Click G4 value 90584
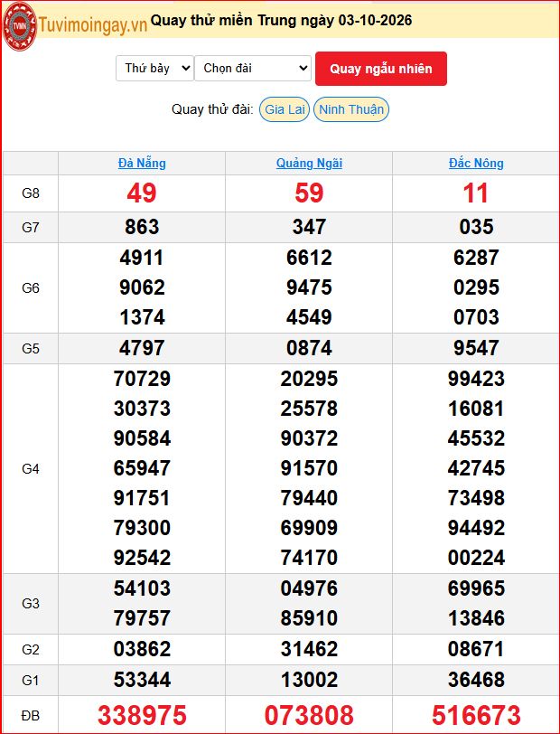560x734 pixels. [x=142, y=438]
